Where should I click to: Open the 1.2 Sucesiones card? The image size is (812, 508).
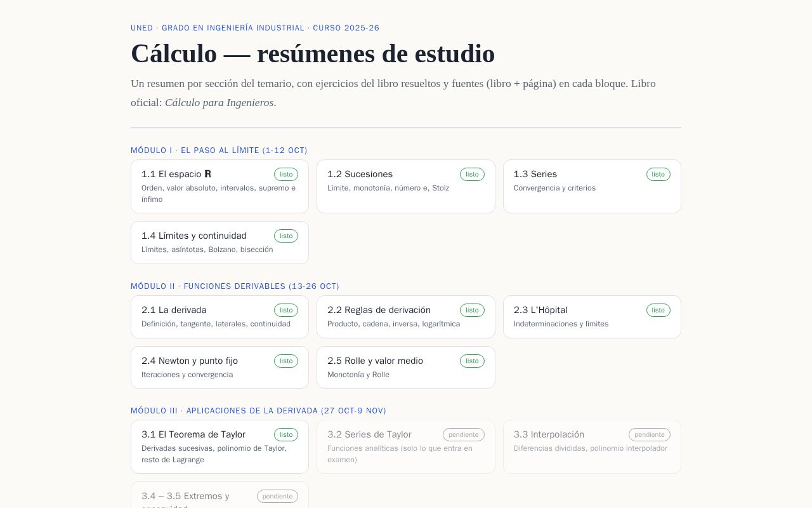point(406,186)
